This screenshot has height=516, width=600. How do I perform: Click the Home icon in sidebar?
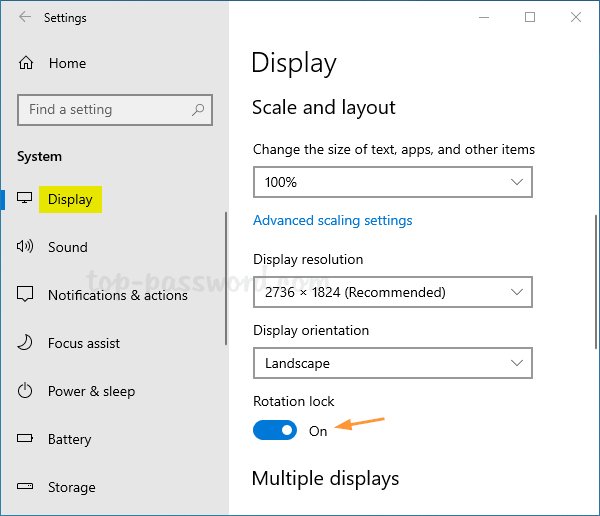point(26,63)
